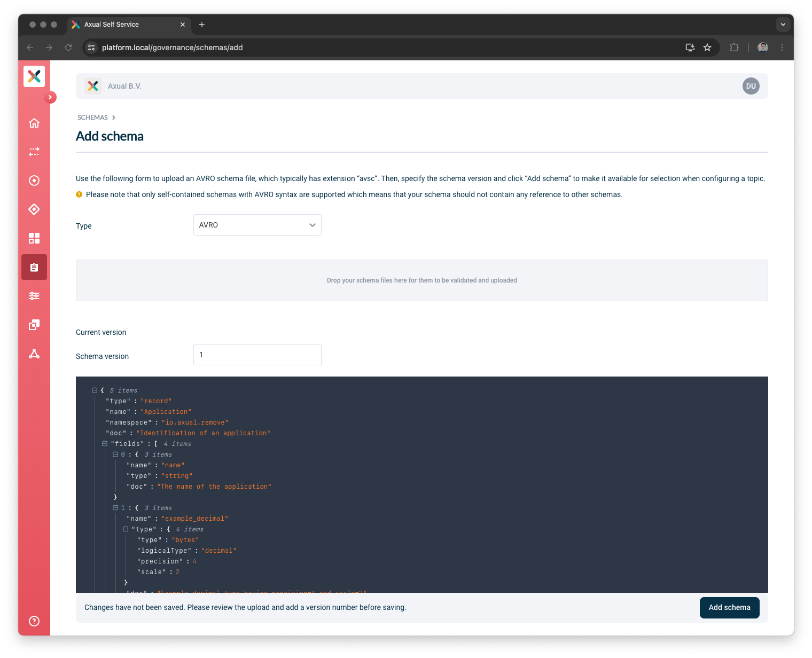Collapse field item 0 node

[115, 455]
